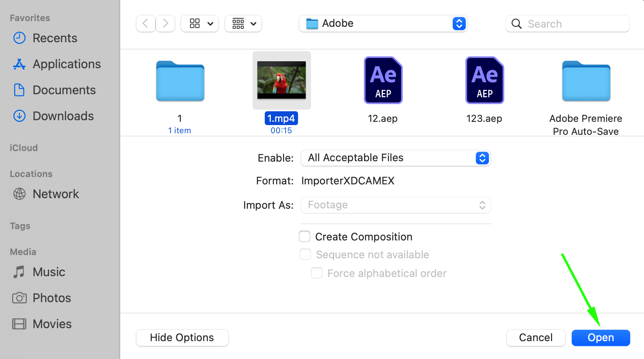Click the Open button
The image size is (644, 359).
tap(601, 337)
